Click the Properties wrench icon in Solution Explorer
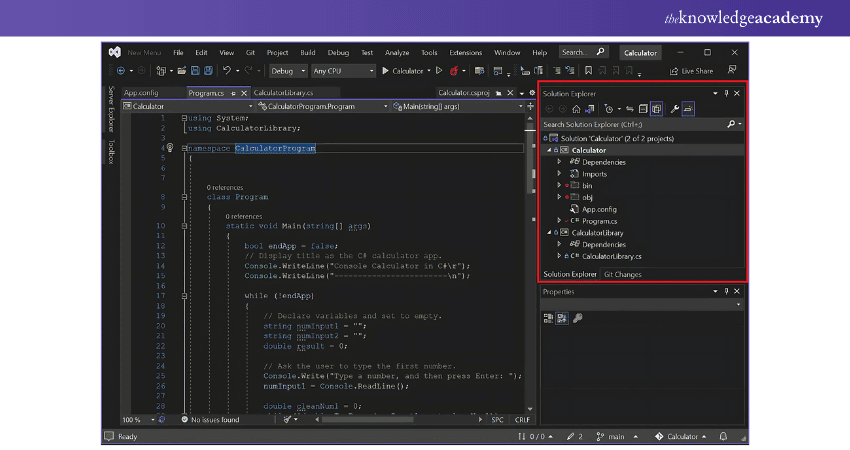This screenshot has height=450, width=850. click(674, 108)
